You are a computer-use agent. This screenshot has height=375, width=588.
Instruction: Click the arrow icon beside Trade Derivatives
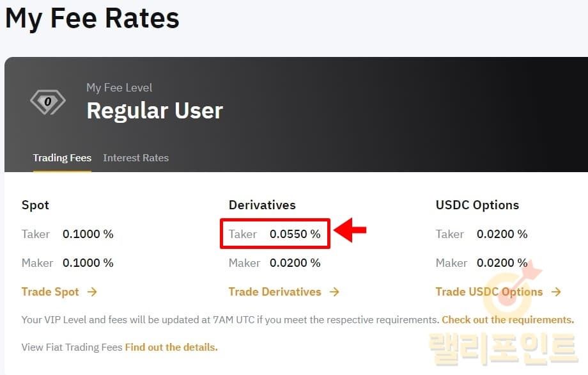point(334,292)
